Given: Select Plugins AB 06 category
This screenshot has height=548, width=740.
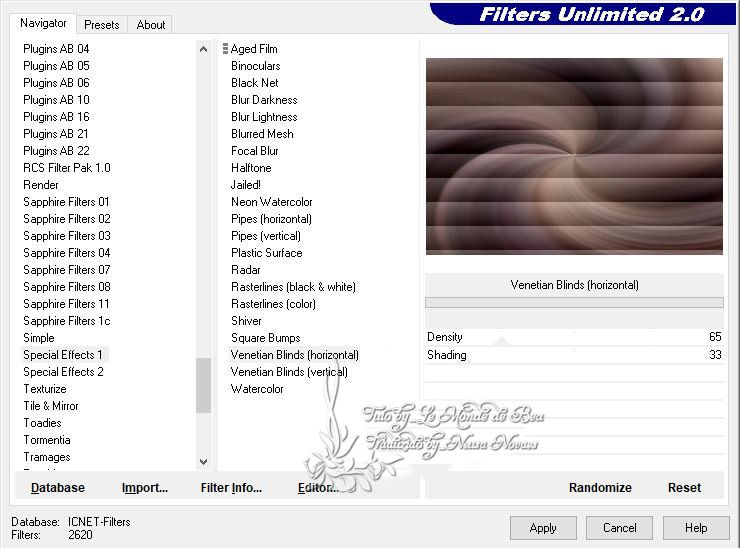Looking at the screenshot, I should (x=56, y=83).
